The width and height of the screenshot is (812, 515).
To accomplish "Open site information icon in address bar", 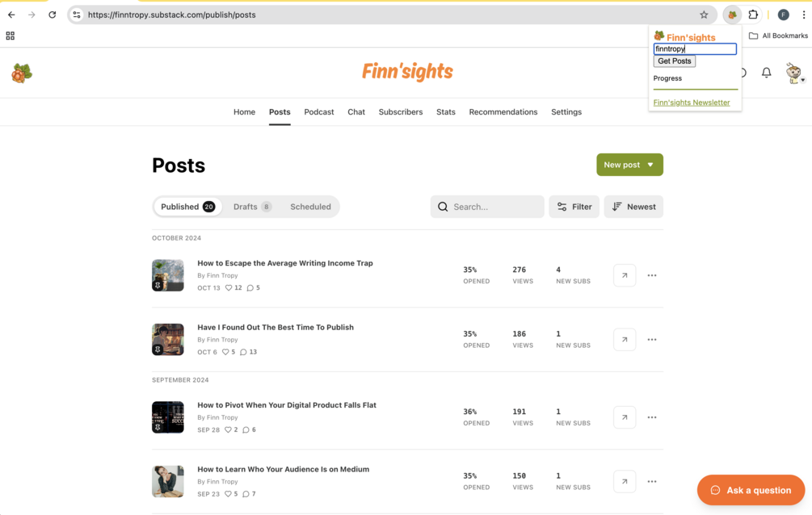I will [x=77, y=15].
